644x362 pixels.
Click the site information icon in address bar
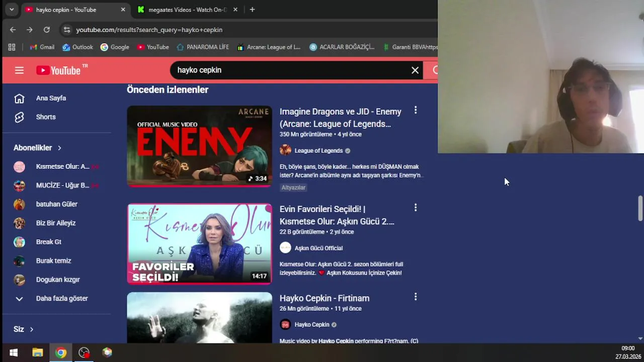pyautogui.click(x=66, y=30)
